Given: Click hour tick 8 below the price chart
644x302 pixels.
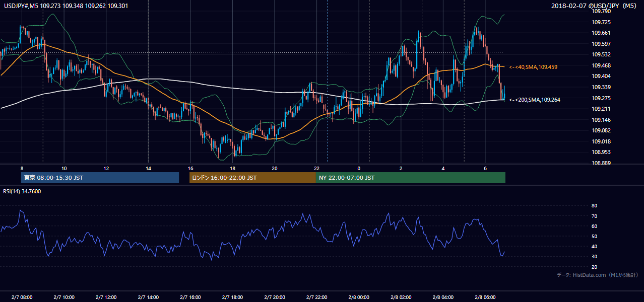Looking at the screenshot, I should coord(22,168).
